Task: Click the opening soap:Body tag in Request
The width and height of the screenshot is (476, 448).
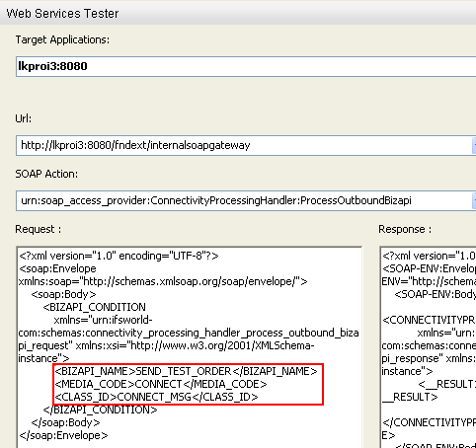Action: [63, 294]
